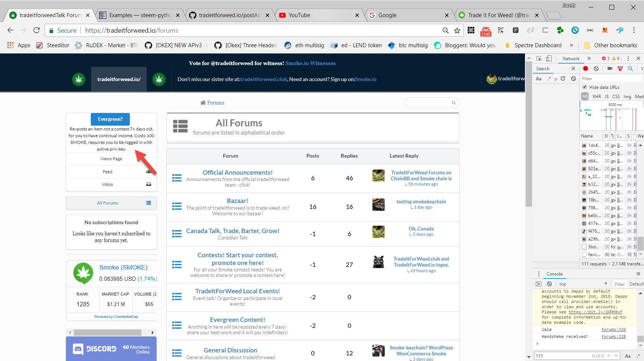Open the Gmail extension showing 2149

pyautogui.click(x=486, y=31)
